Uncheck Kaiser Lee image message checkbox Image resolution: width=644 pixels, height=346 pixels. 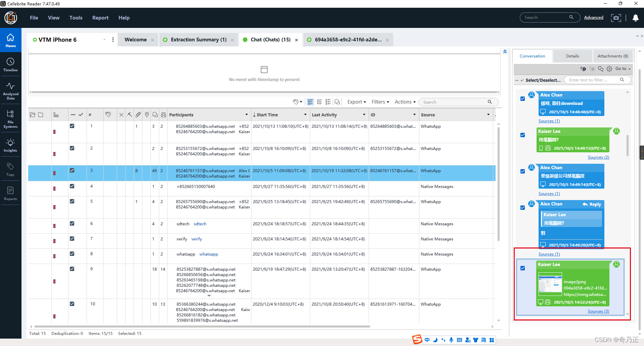pos(522,268)
